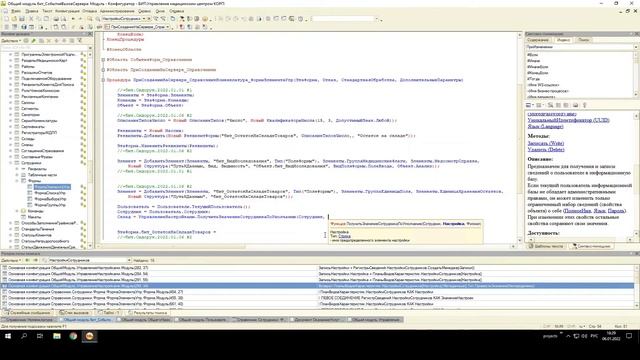Collapse the Формы node under Сотрудники
Viewport: 640px width, 360px height.
coord(17,181)
